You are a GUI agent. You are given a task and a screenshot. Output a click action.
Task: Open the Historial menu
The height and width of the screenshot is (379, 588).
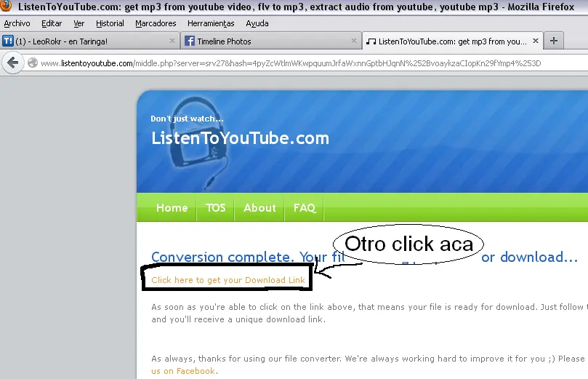pyautogui.click(x=110, y=23)
